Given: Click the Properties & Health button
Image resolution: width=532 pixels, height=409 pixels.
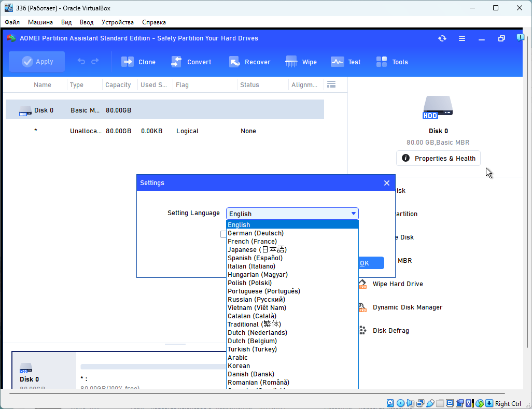Looking at the screenshot, I should [438, 159].
